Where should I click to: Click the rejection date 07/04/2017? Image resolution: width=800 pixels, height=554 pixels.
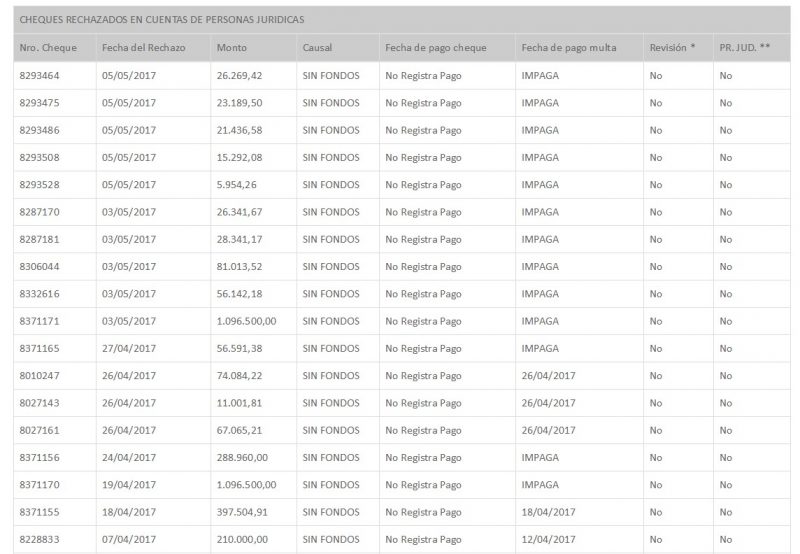(129, 539)
